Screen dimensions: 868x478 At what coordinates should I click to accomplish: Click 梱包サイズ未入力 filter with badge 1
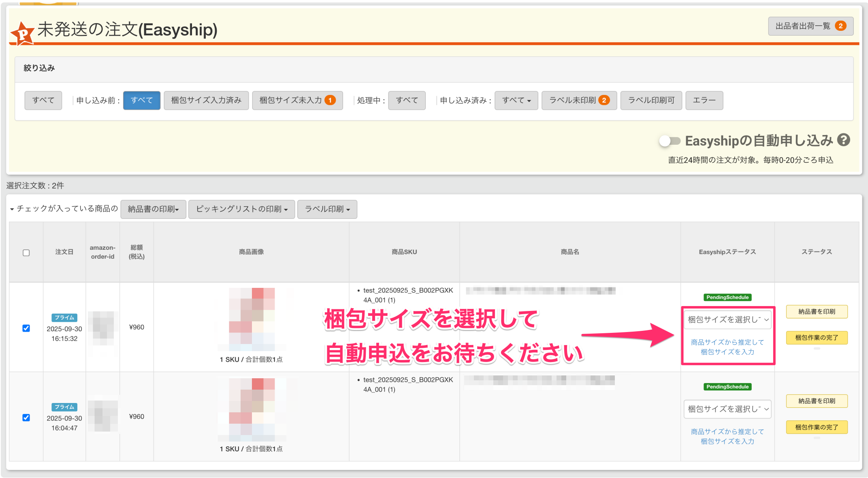coord(297,100)
